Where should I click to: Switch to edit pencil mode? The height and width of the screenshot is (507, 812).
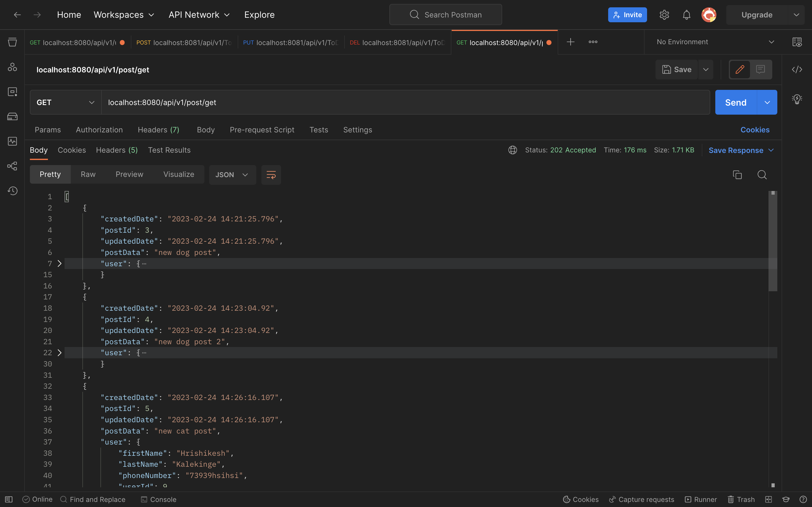pos(740,69)
